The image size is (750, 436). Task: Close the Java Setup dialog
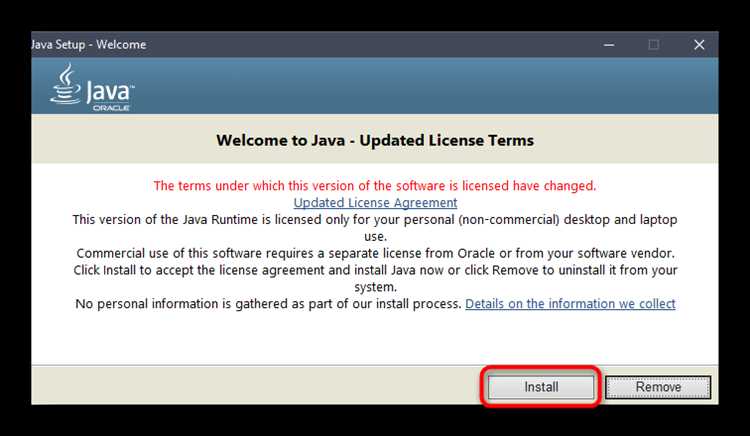tap(699, 44)
